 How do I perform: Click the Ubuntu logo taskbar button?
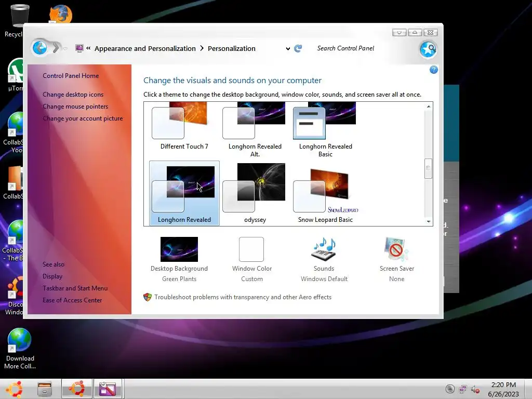tap(77, 389)
